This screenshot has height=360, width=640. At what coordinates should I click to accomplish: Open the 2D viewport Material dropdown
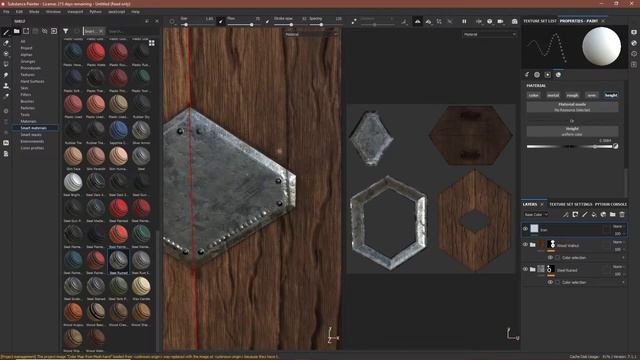click(490, 34)
